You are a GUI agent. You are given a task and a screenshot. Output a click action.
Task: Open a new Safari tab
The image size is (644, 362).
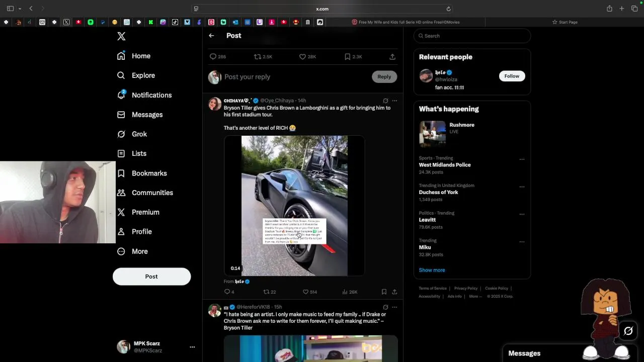point(622,9)
